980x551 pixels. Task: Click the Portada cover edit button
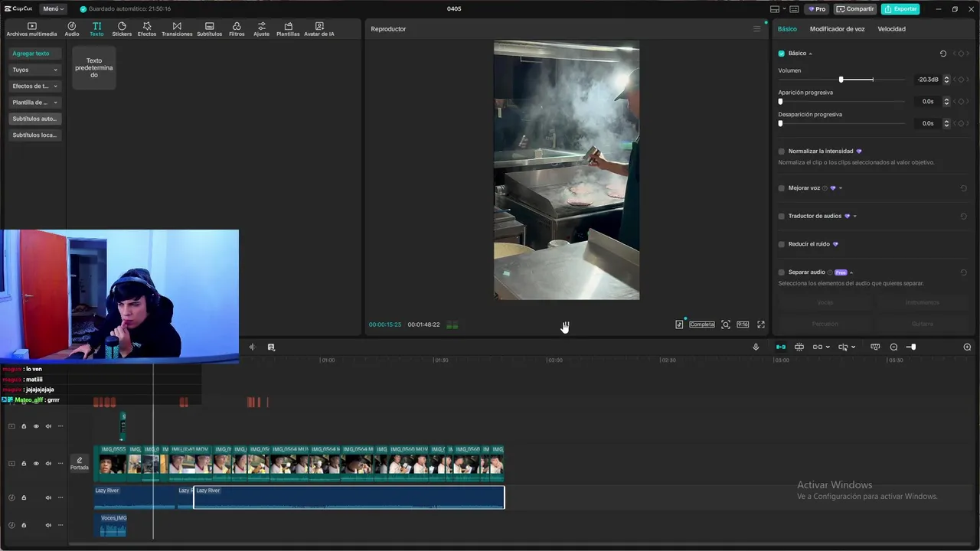coord(80,464)
